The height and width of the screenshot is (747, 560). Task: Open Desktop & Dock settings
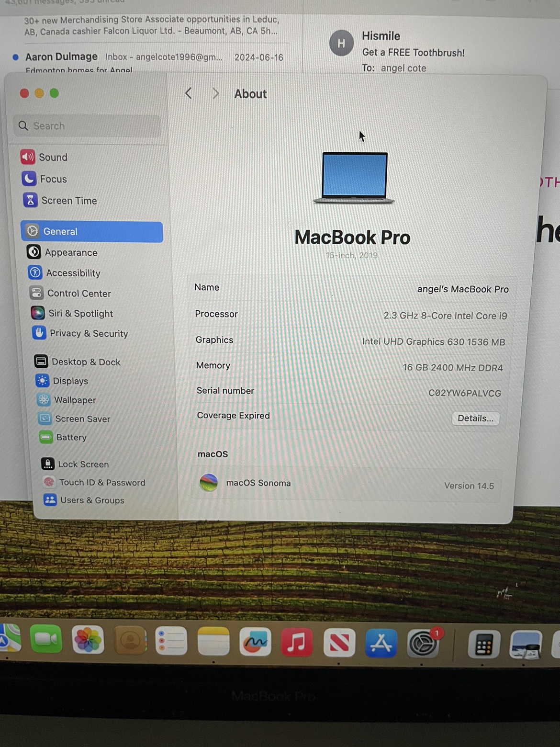pyautogui.click(x=78, y=362)
